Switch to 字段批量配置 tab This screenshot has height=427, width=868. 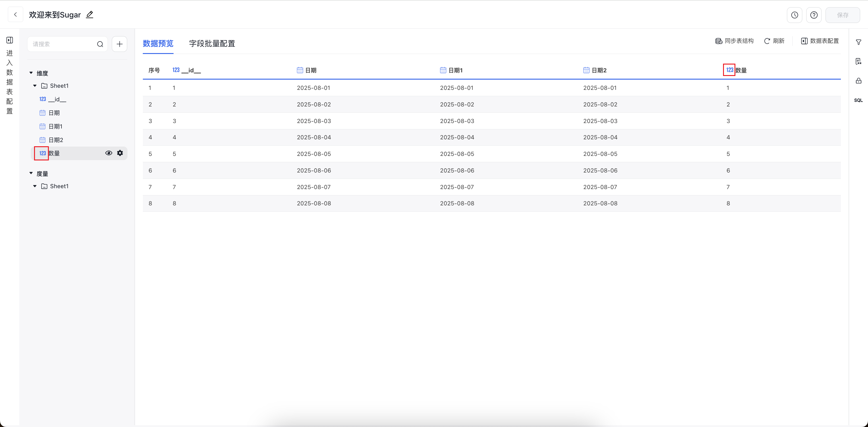tap(212, 43)
